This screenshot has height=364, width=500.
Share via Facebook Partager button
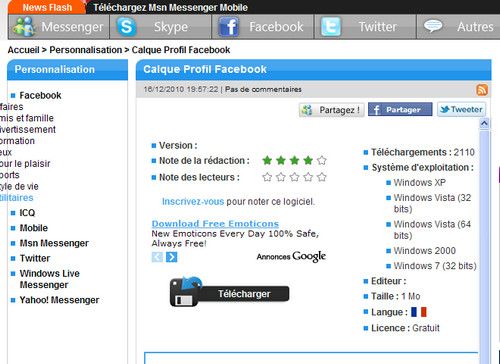pos(400,109)
